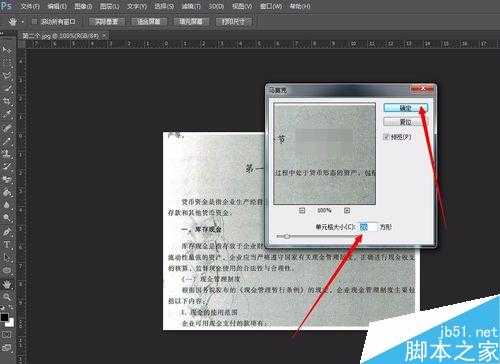Select the Dodge tool
The image size is (500, 364).
tap(7, 218)
